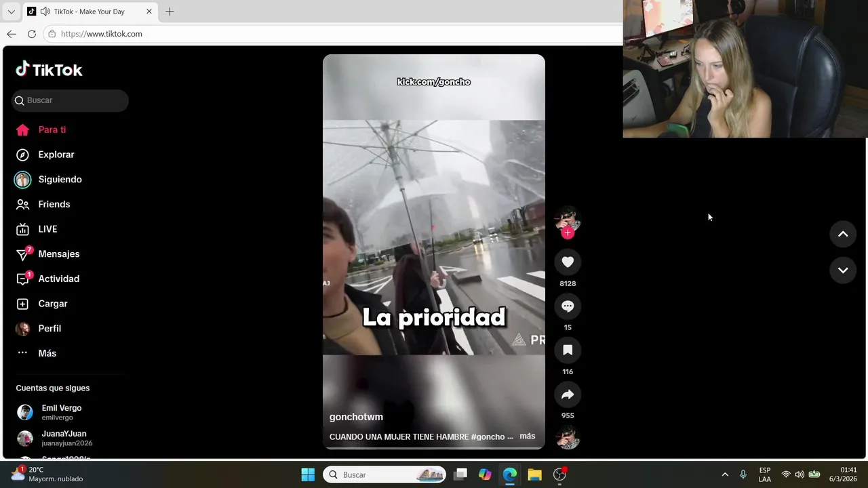
Task: Click the tiktok.com address bar
Action: point(332,34)
